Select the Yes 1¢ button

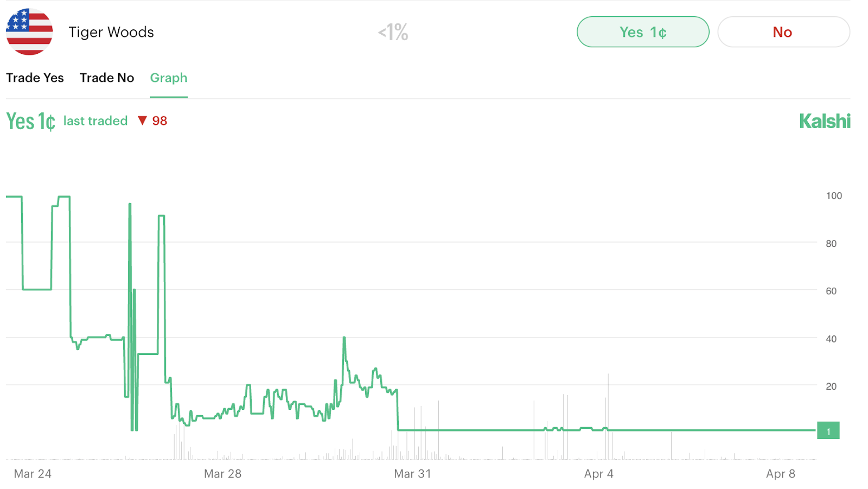click(x=643, y=32)
